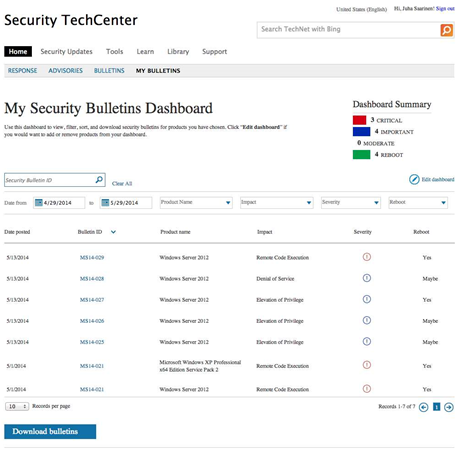This screenshot has height=452, width=460.
Task: Click the blue Important color swatch
Action: (x=361, y=132)
